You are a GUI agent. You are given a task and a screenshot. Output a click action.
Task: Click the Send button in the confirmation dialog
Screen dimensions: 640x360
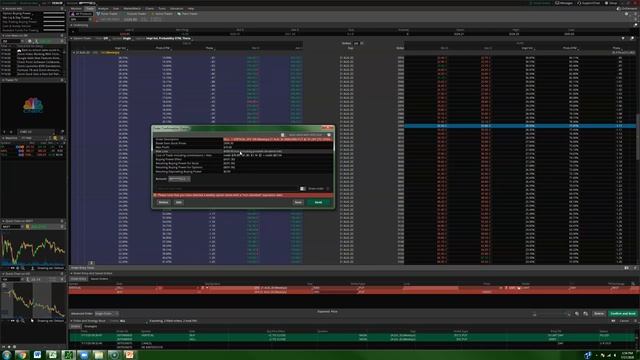point(318,202)
